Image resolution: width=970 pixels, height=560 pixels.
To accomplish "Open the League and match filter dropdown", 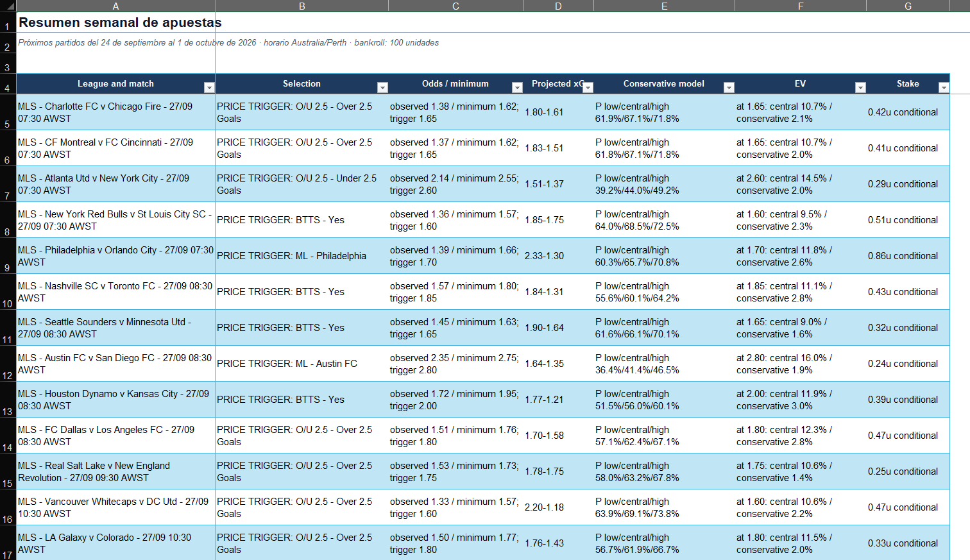I will point(208,88).
